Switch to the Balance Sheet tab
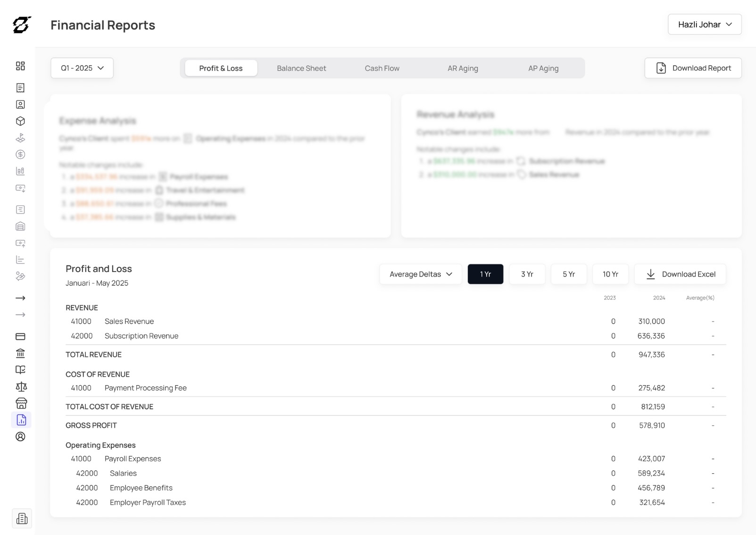The image size is (756, 535). point(301,68)
